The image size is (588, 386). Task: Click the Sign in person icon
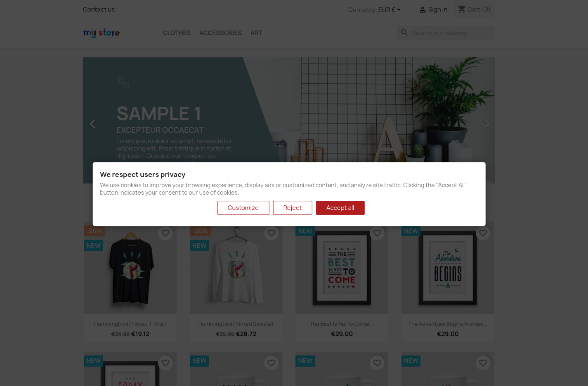click(423, 9)
